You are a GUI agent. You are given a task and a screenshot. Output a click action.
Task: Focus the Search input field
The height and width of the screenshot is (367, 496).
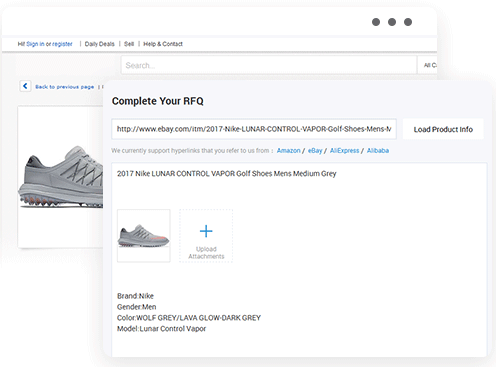click(x=269, y=65)
